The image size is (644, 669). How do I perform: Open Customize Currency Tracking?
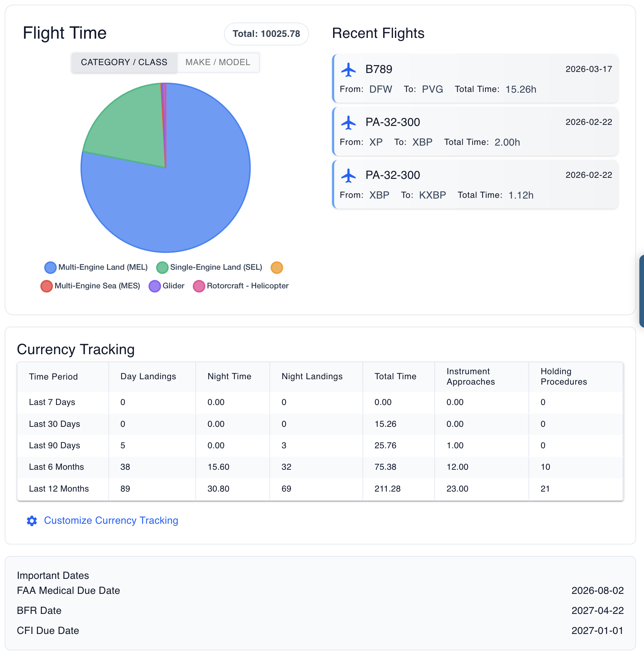(111, 521)
